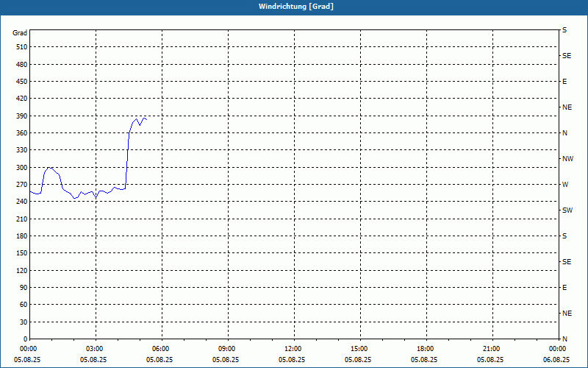This screenshot has width=588, height=368.
Task: Click the 210 y-axis label
Action: point(22,219)
